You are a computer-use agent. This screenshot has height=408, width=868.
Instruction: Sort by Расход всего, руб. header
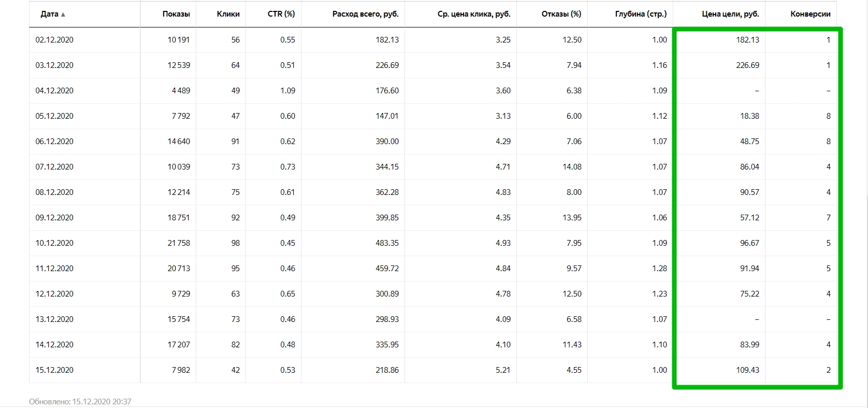point(366,14)
